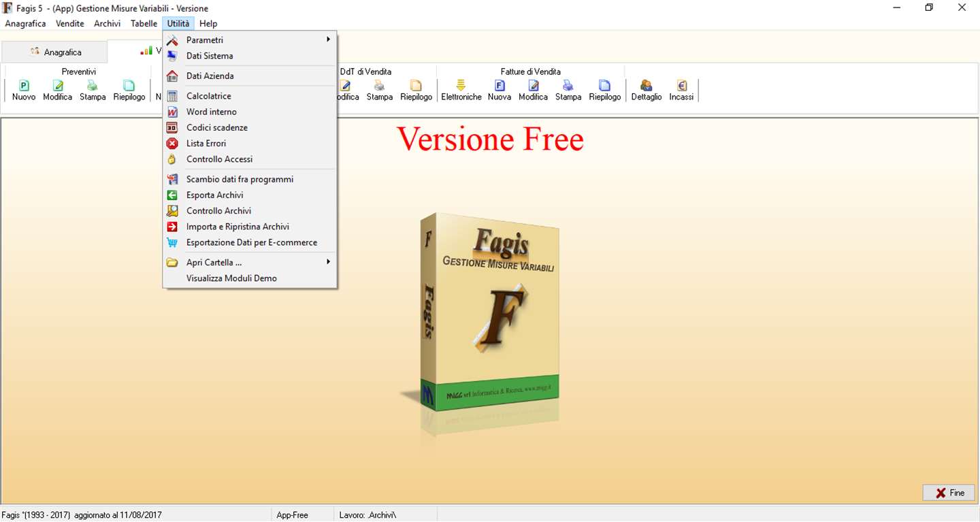
Task: Click the Fine button
Action: [949, 493]
